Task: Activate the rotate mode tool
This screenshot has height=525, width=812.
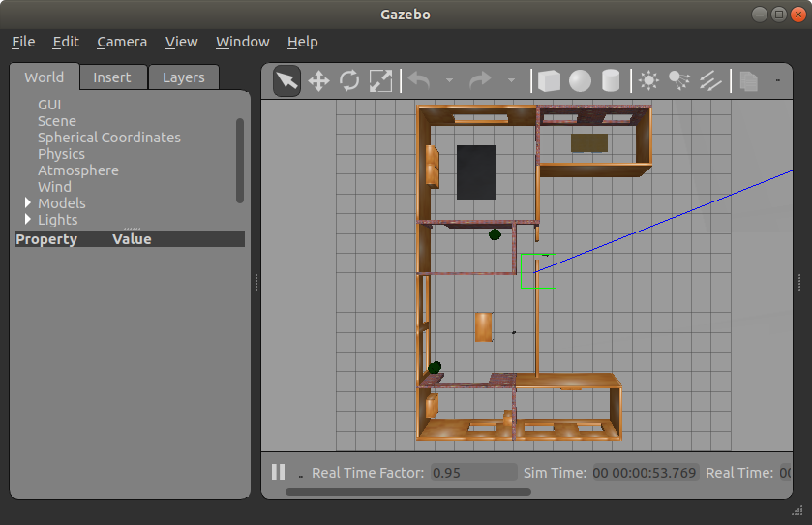Action: click(349, 80)
